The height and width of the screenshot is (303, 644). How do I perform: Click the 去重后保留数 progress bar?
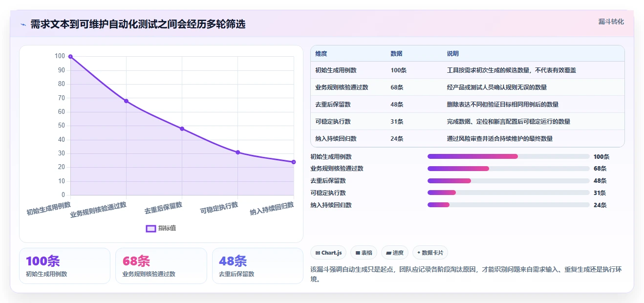click(x=509, y=181)
